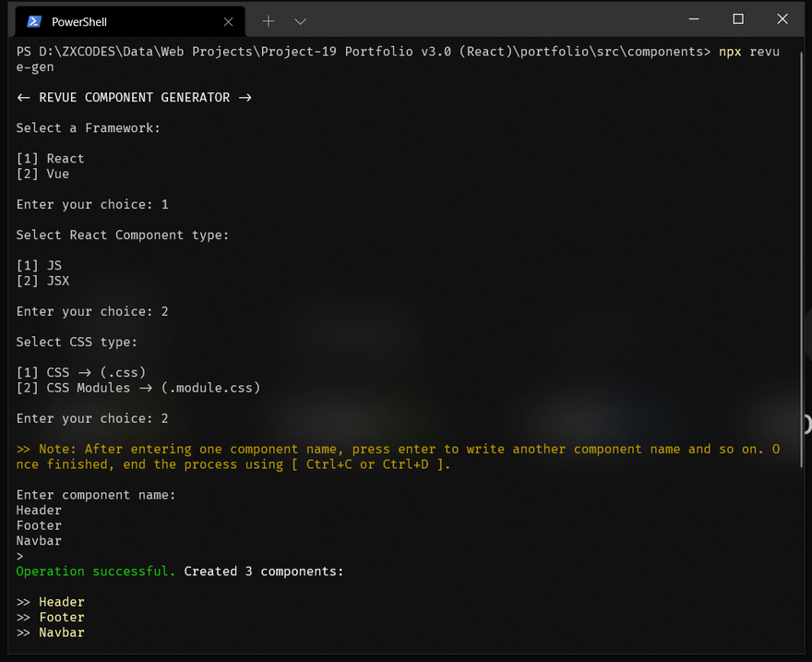
Task: Minimize the terminal window
Action: click(694, 19)
